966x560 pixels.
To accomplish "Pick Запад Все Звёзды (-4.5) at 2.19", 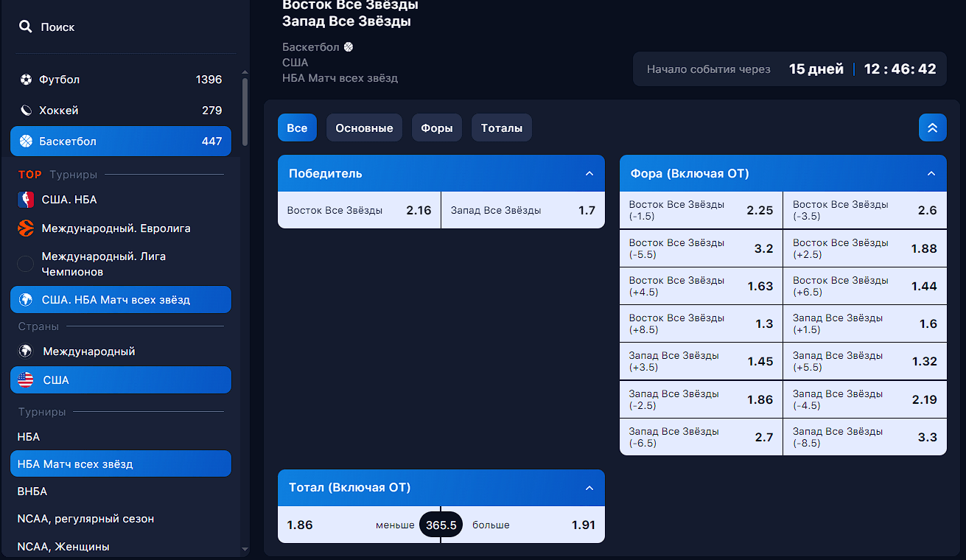I will coord(865,399).
